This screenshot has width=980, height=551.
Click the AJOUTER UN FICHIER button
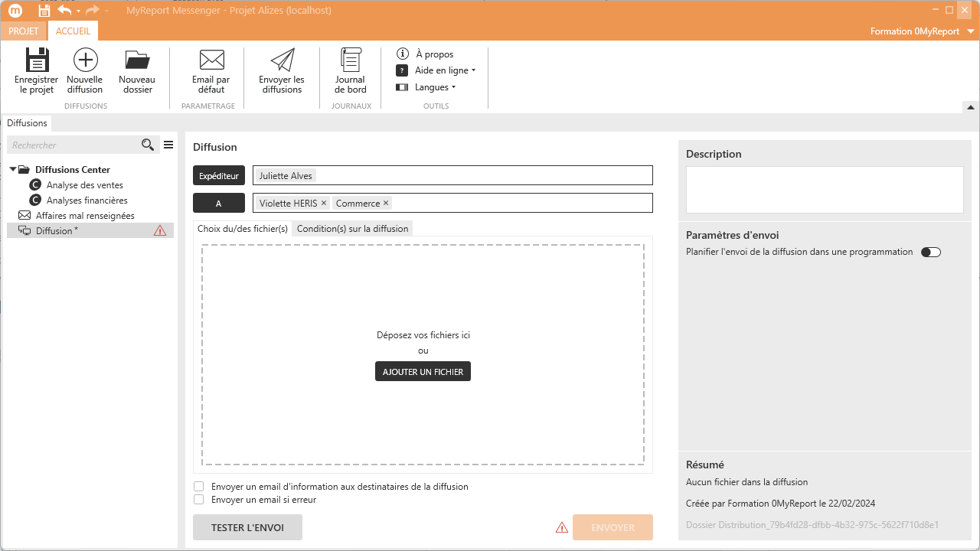click(423, 371)
